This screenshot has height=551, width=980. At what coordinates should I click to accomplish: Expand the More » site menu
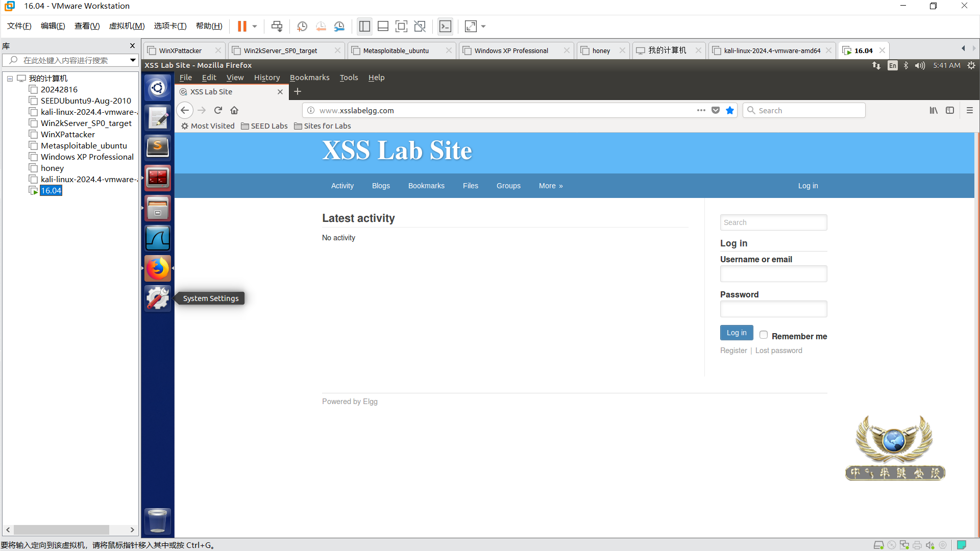[x=550, y=186]
